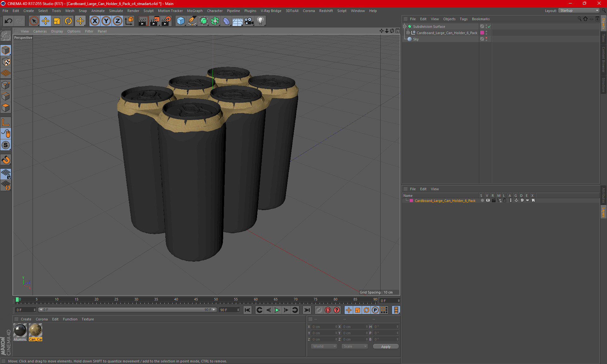Activate the Move tool in top toolbar
The width and height of the screenshot is (607, 364).
46,21
